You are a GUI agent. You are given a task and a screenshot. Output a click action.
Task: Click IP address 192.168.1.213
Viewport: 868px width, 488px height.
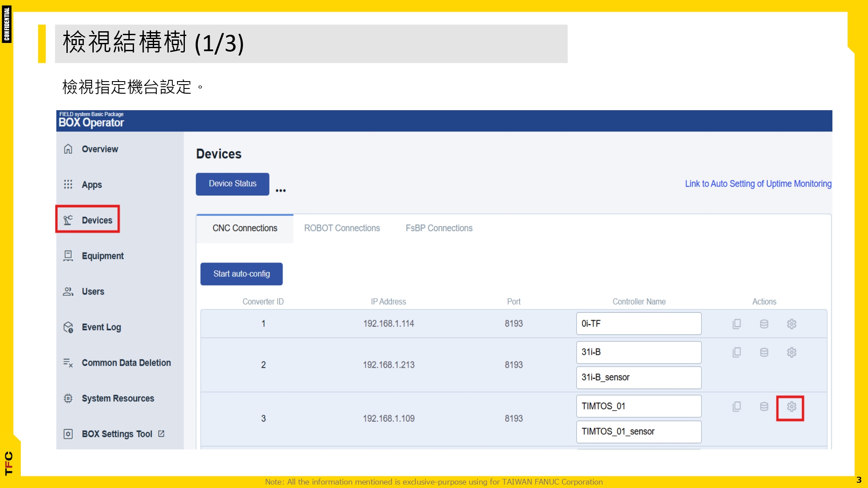coord(388,365)
